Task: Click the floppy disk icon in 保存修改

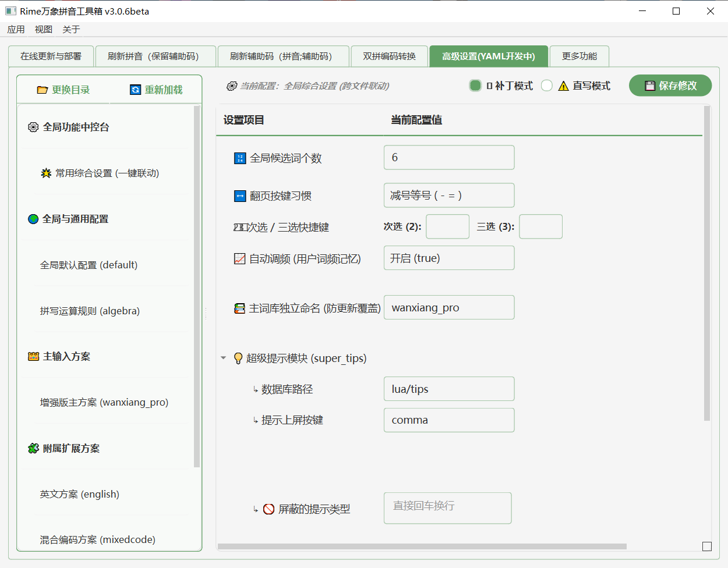Action: tap(650, 86)
